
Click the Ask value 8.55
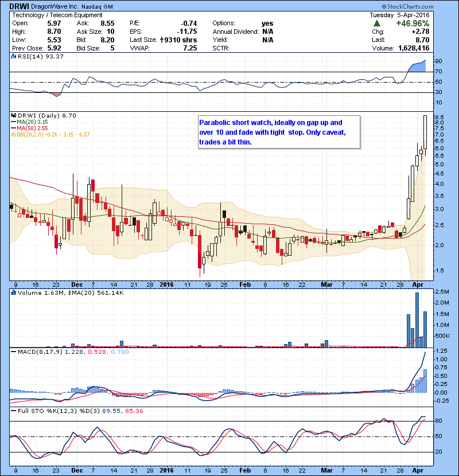pyautogui.click(x=107, y=24)
